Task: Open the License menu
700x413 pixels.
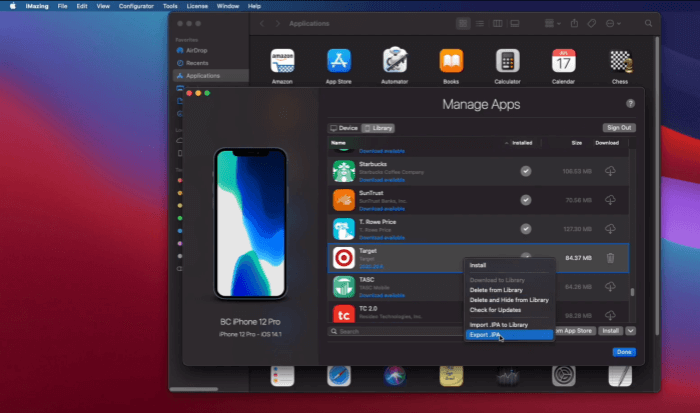Action: [x=197, y=6]
